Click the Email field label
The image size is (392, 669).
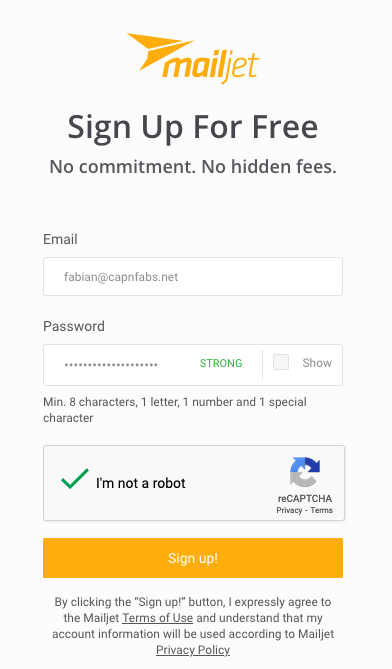tap(60, 239)
